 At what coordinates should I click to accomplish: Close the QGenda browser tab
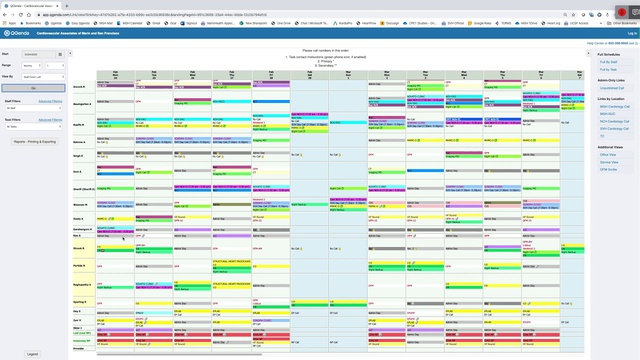coord(57,6)
